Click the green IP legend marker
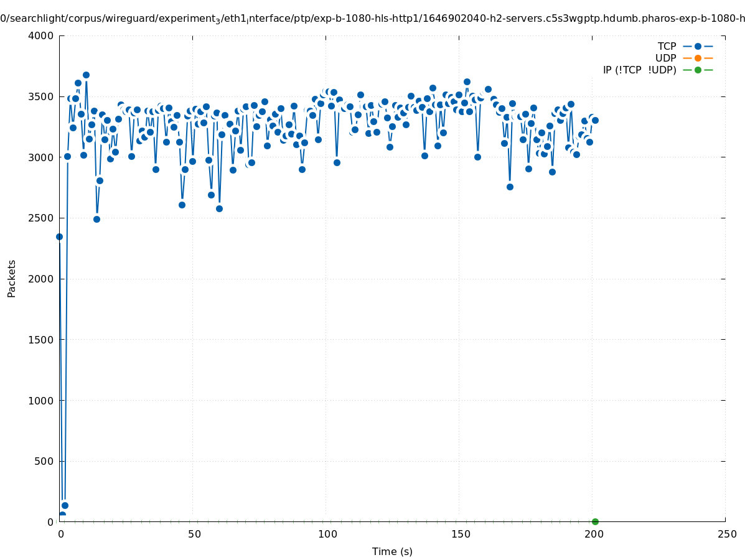This screenshot has width=745, height=560. [698, 70]
